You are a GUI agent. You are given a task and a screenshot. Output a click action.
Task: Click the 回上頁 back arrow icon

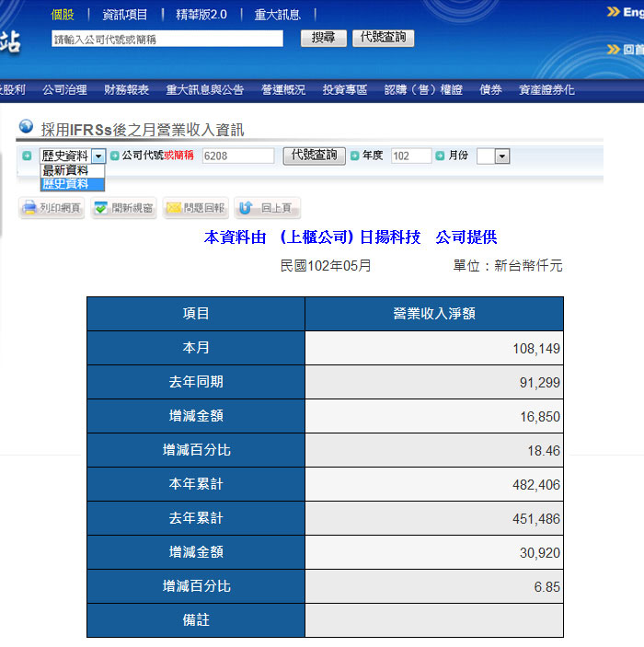tap(246, 208)
